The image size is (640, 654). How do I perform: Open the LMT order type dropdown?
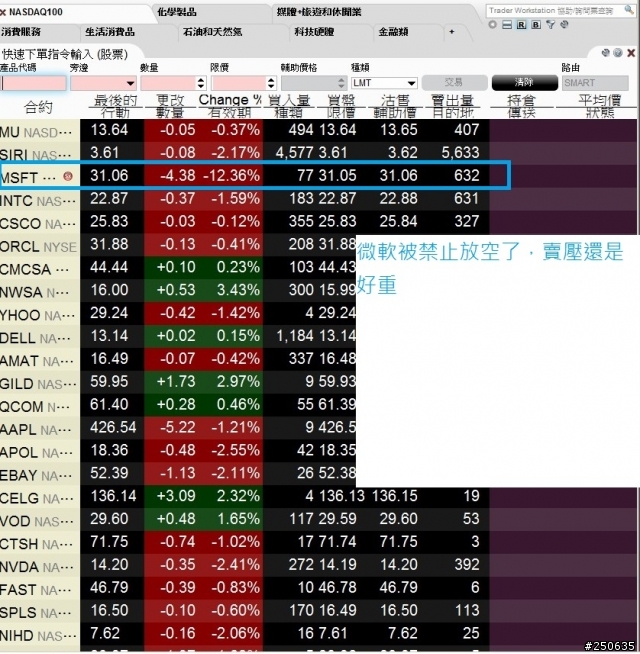(x=384, y=83)
